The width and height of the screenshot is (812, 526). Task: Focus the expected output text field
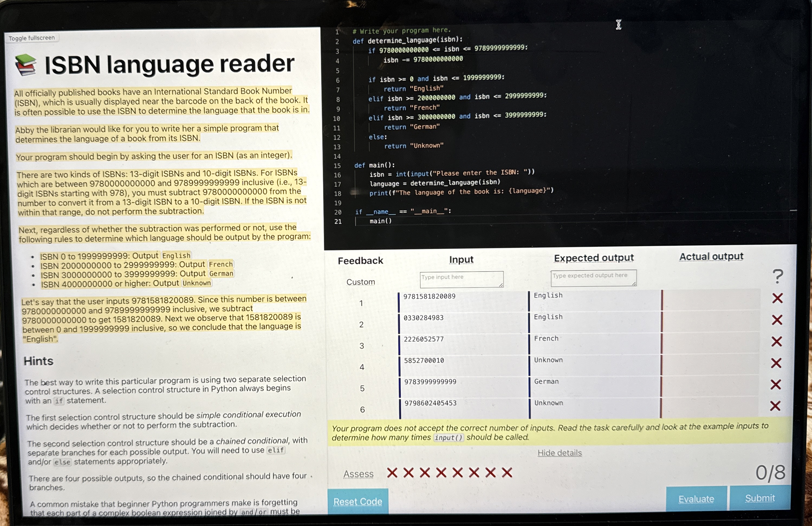(593, 278)
